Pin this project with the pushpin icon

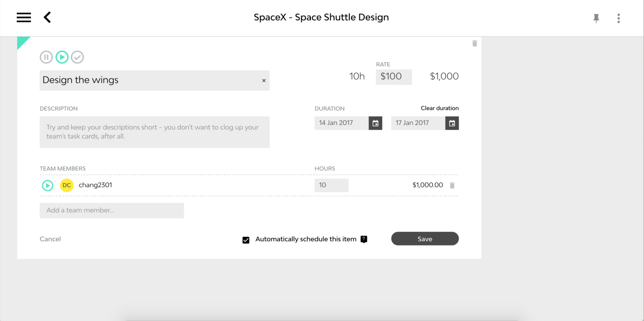click(596, 18)
